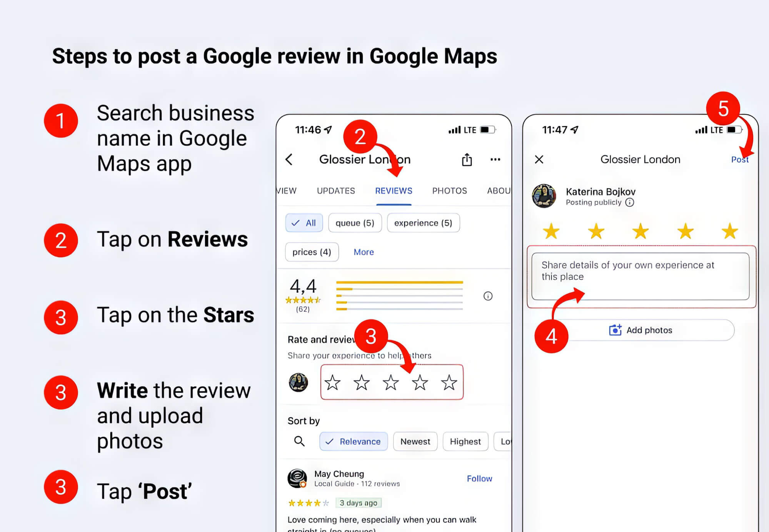This screenshot has height=532, width=769.
Task: Tap the Share icon on business page
Action: 467,159
